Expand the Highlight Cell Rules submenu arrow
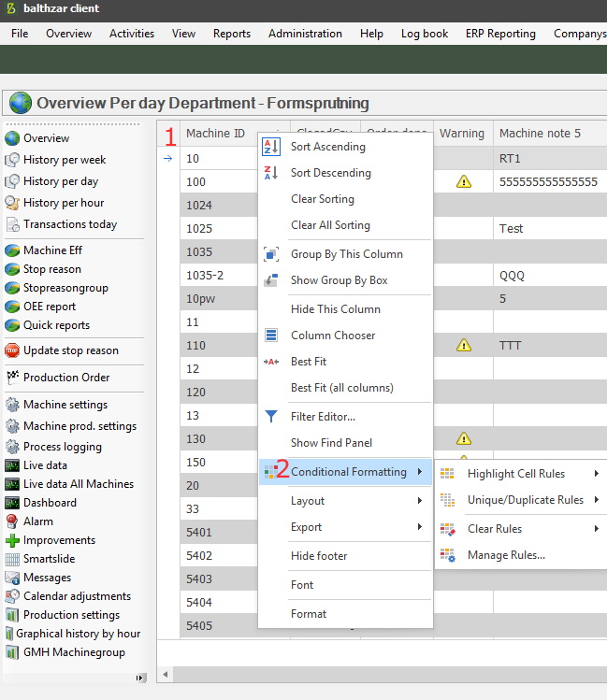 point(597,474)
